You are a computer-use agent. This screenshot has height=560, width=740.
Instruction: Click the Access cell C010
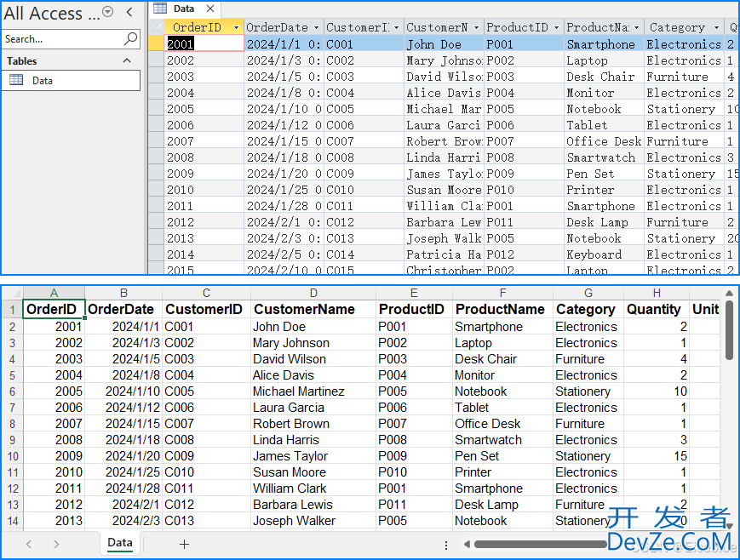click(x=364, y=190)
